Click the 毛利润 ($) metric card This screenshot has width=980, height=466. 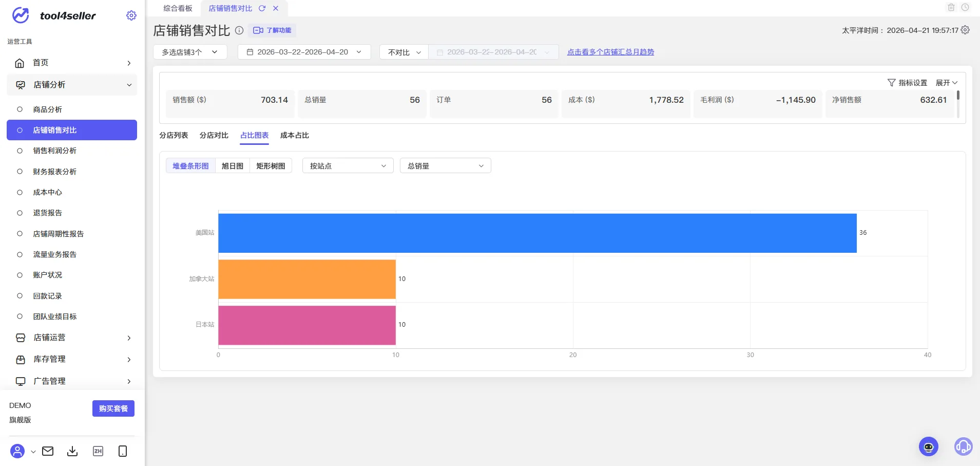click(758, 104)
